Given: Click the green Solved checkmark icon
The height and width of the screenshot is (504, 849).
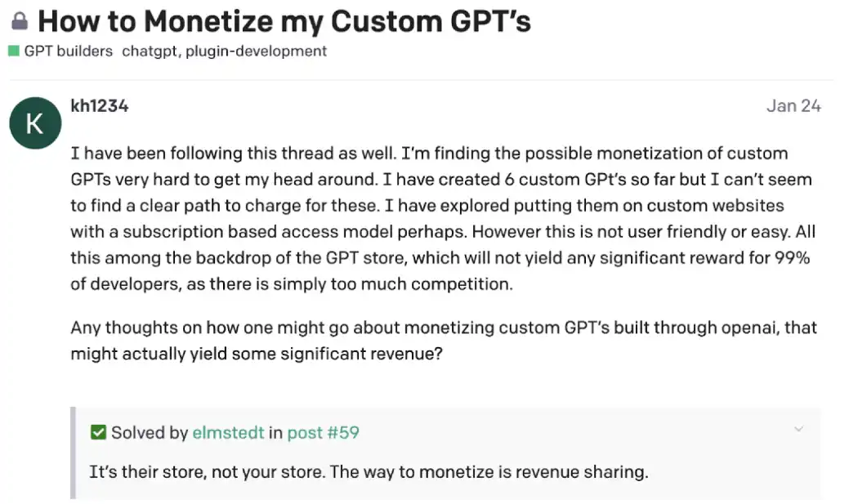Looking at the screenshot, I should [98, 432].
